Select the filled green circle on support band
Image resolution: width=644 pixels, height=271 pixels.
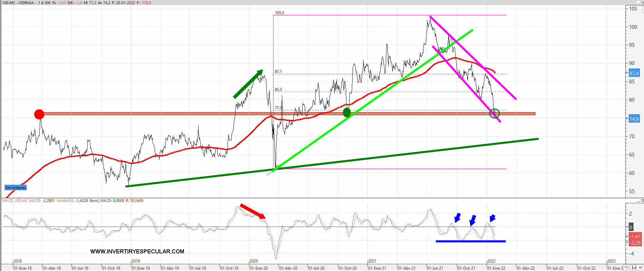point(346,112)
